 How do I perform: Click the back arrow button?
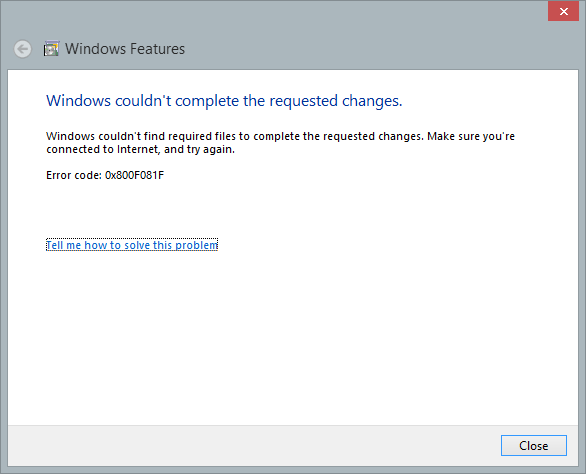[x=23, y=49]
